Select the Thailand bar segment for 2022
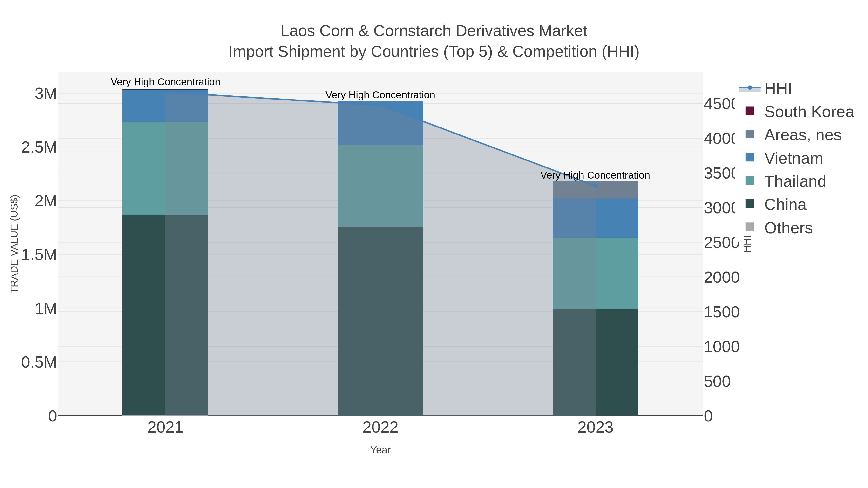This screenshot has height=488, width=868. (x=380, y=186)
